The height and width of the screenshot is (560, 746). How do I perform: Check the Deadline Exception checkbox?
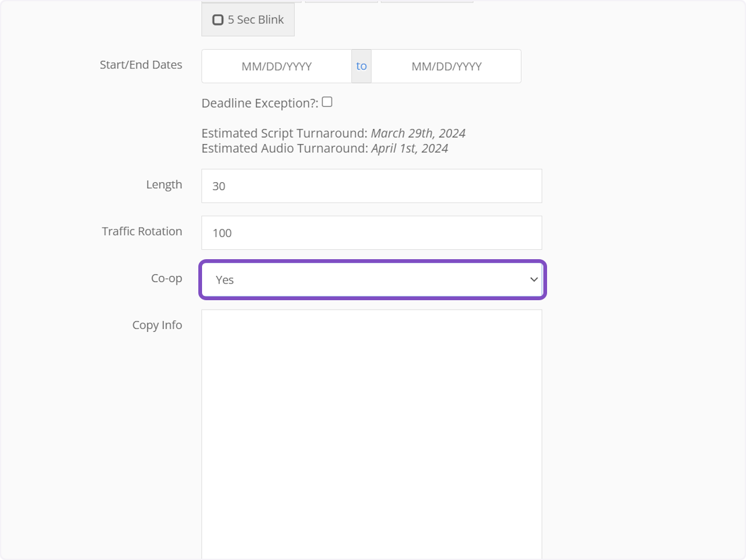coord(327,102)
